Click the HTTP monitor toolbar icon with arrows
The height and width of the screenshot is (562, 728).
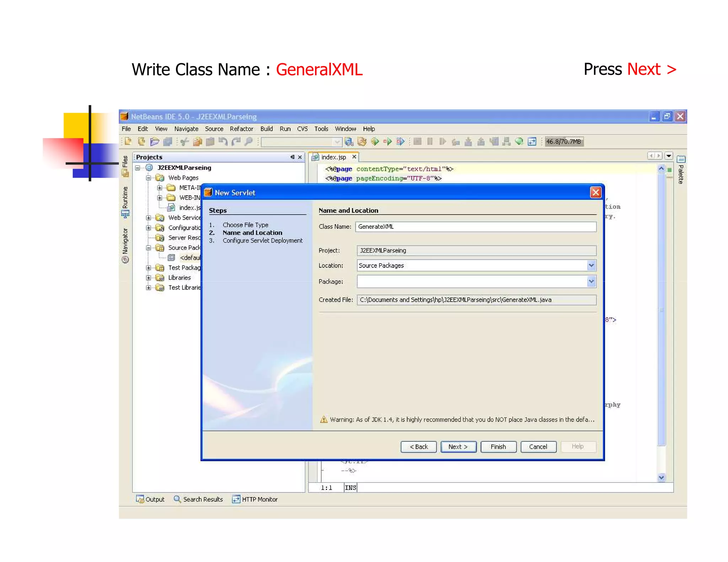pyautogui.click(x=532, y=142)
